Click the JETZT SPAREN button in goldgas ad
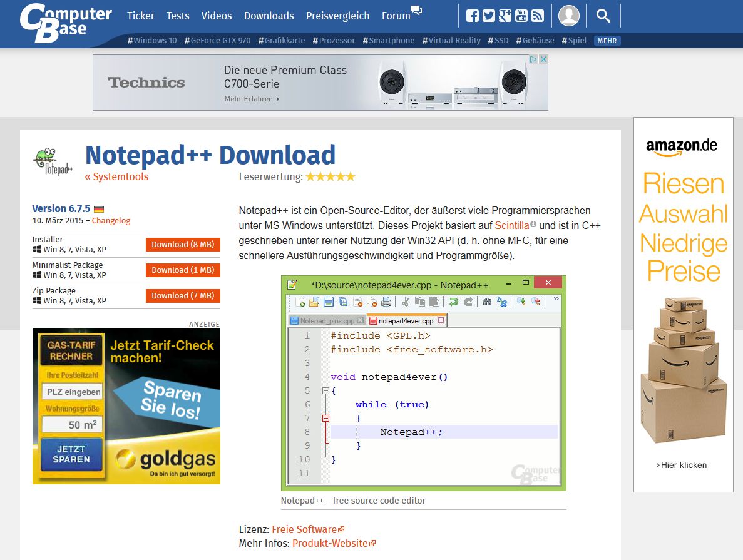743x560 pixels. (x=71, y=454)
